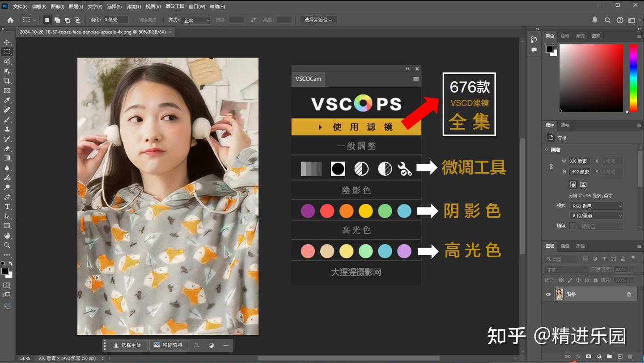Image resolution: width=644 pixels, height=363 pixels.
Task: Hide the 背景 layer visibility
Action: pos(548,294)
